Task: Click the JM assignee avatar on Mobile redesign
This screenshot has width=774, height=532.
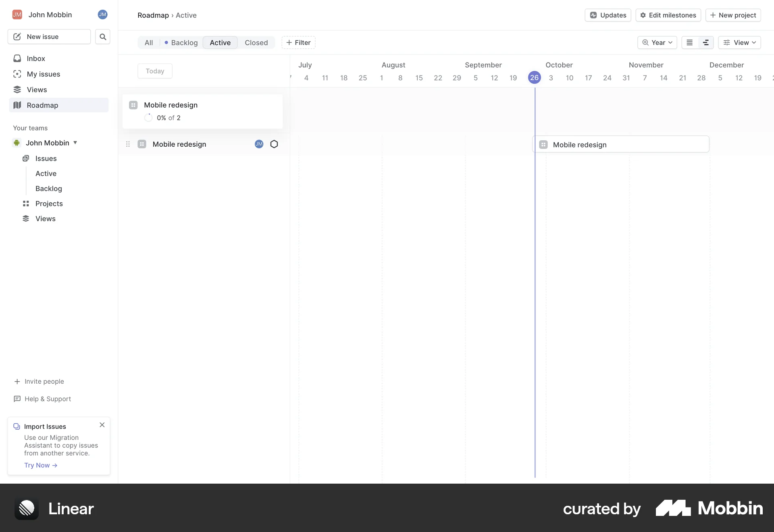Action: [x=258, y=144]
